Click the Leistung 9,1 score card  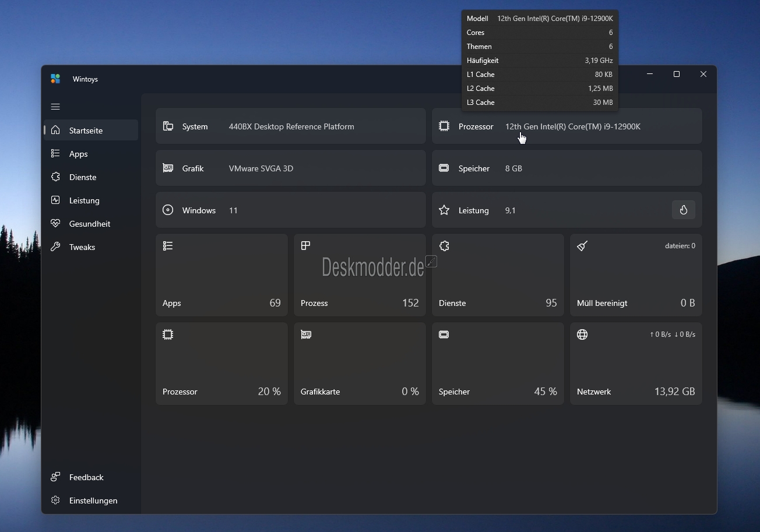point(567,210)
